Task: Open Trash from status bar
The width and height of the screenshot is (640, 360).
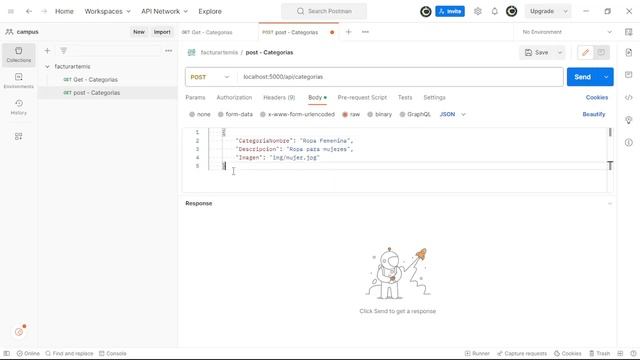Action: pyautogui.click(x=600, y=353)
